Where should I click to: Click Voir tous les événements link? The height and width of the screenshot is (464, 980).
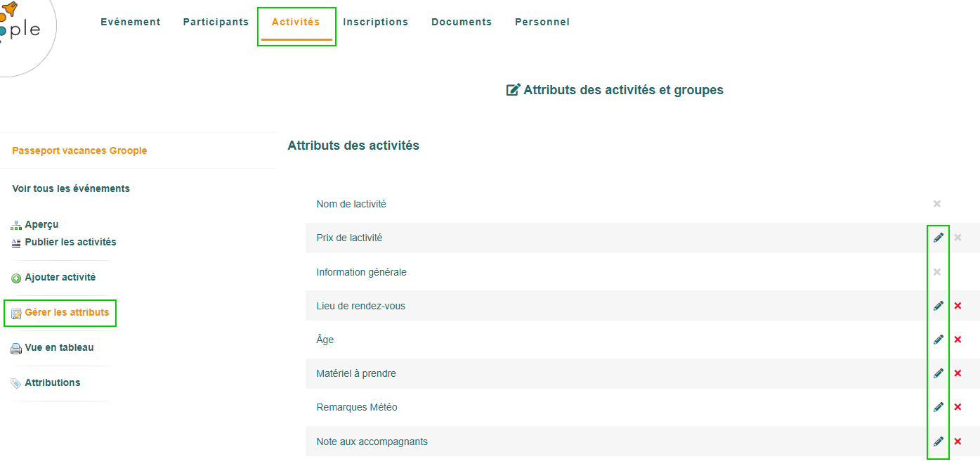click(71, 188)
